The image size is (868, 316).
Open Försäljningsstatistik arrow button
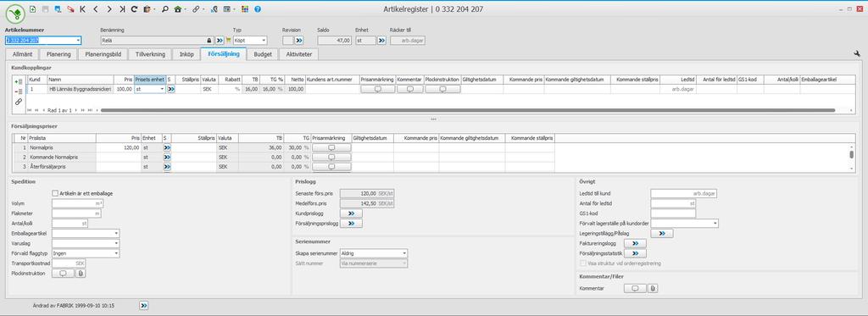coord(635,253)
